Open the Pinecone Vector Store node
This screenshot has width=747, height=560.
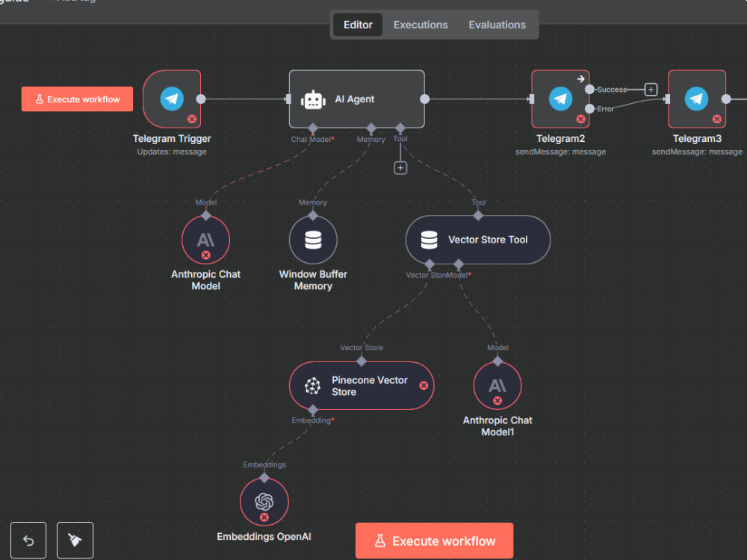pos(362,386)
